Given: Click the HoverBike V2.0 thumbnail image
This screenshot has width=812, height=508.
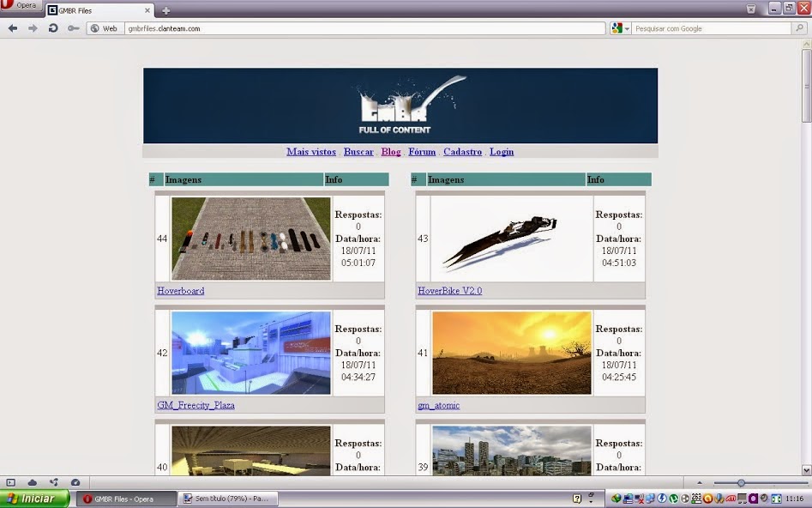Looking at the screenshot, I should pos(511,239).
